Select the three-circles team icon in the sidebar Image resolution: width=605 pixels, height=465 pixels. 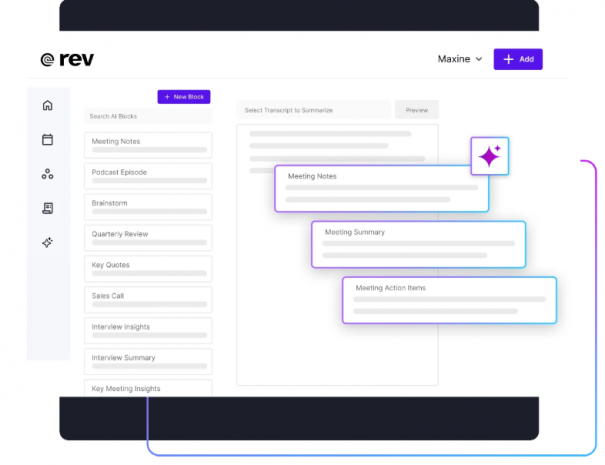47,174
